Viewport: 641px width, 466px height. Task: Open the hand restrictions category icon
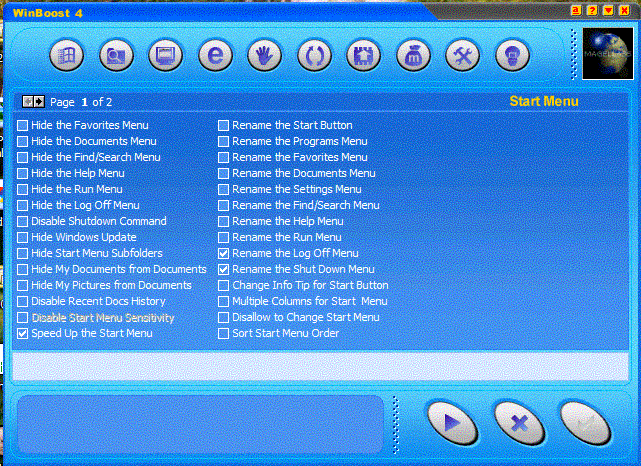pos(264,56)
